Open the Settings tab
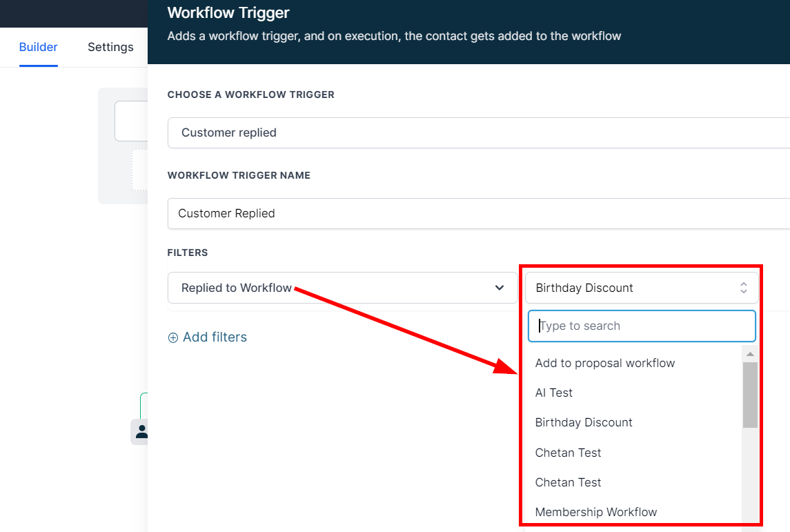790x532 pixels. 110,47
